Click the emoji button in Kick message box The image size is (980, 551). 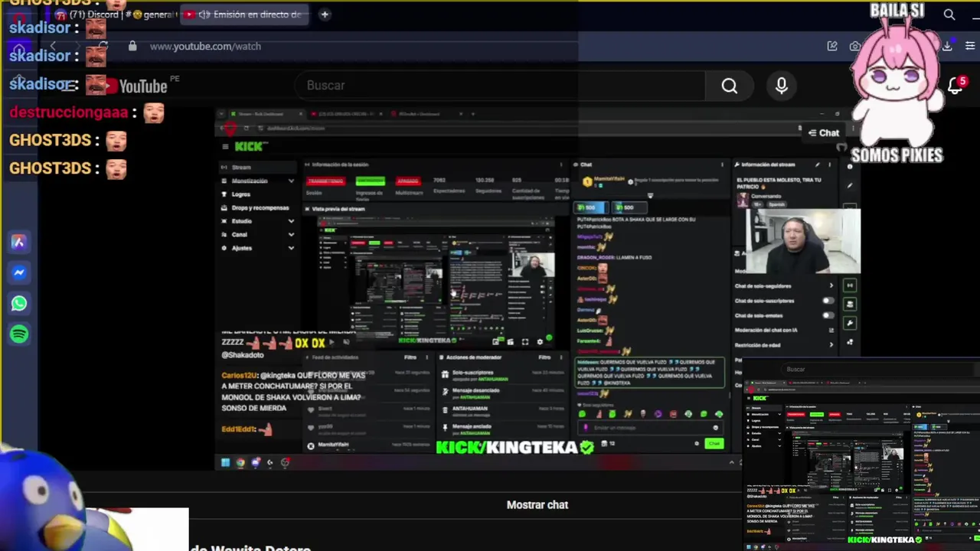click(x=715, y=428)
